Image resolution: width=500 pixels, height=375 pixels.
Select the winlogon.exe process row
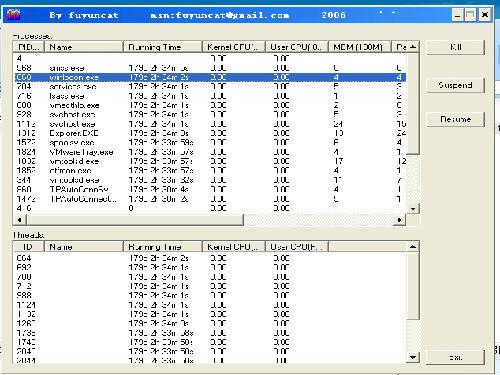pyautogui.click(x=211, y=77)
